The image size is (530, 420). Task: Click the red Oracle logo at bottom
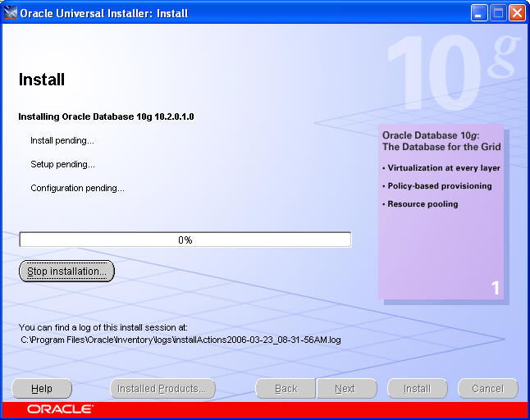(60, 409)
